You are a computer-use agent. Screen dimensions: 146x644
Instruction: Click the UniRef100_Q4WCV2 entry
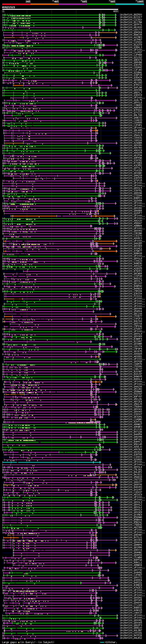[x=131, y=118]
